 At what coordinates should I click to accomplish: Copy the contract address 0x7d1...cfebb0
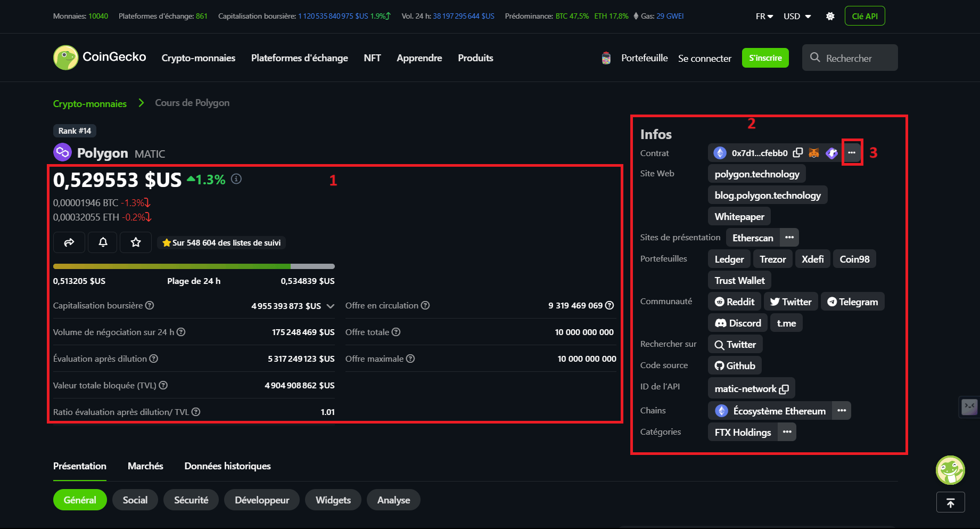(797, 153)
